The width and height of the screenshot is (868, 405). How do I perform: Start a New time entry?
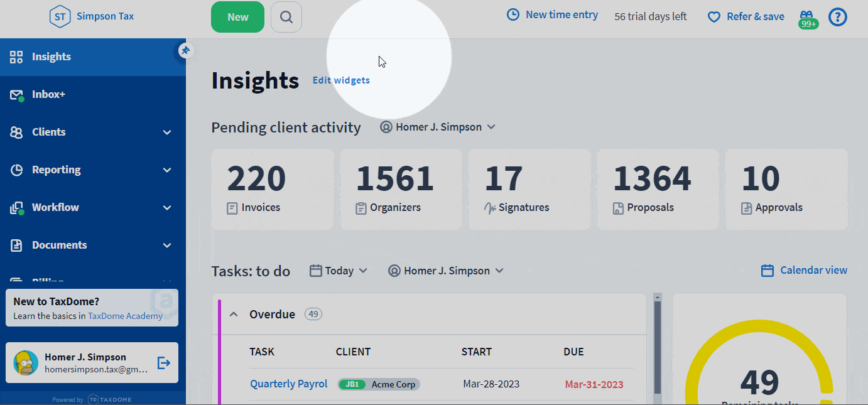point(553,14)
